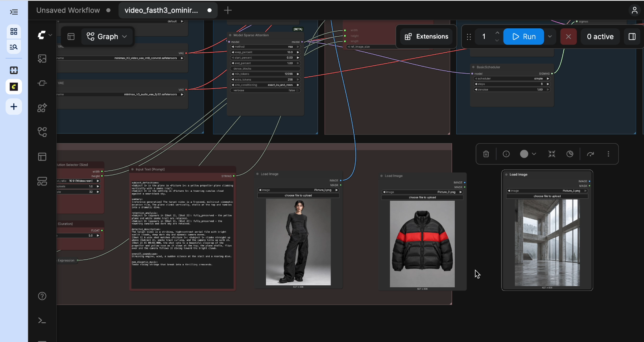The width and height of the screenshot is (644, 342).
Task: Switch to the video_fasth3_ominir workflow tab
Action: pyautogui.click(x=168, y=10)
